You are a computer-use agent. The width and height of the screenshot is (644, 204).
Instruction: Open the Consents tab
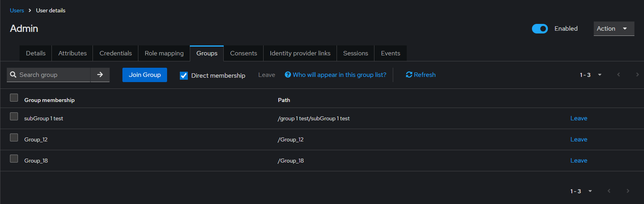coord(244,53)
